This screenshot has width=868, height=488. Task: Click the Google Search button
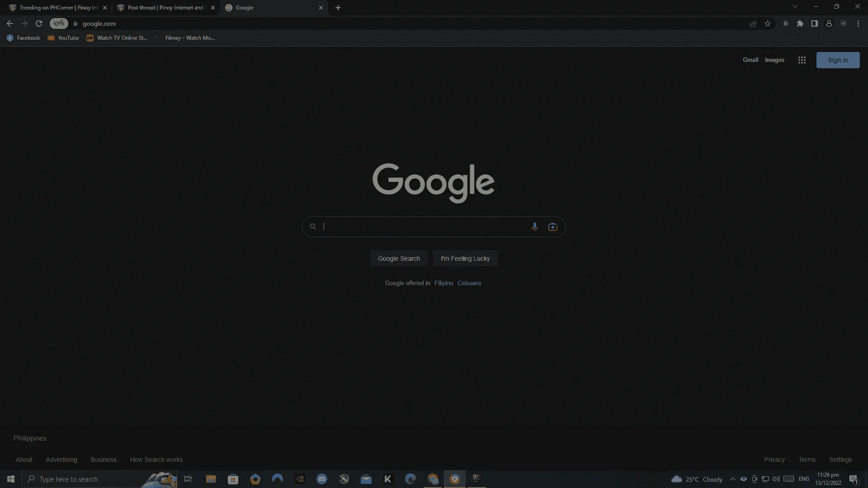pyautogui.click(x=399, y=258)
